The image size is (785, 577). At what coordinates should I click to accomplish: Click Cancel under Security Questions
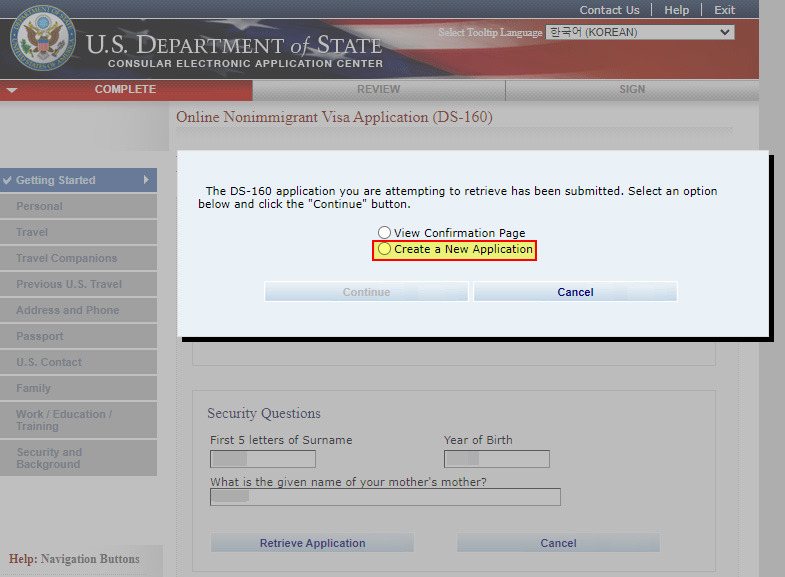558,543
